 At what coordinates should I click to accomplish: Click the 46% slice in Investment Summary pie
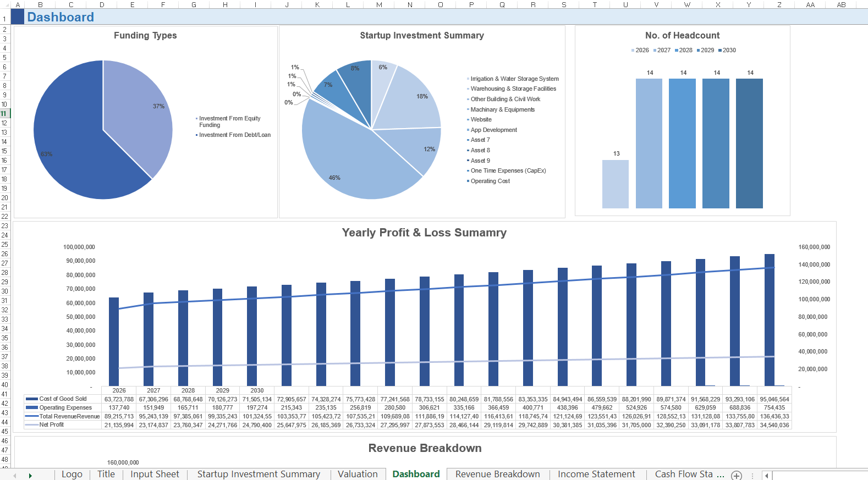pyautogui.click(x=352, y=165)
